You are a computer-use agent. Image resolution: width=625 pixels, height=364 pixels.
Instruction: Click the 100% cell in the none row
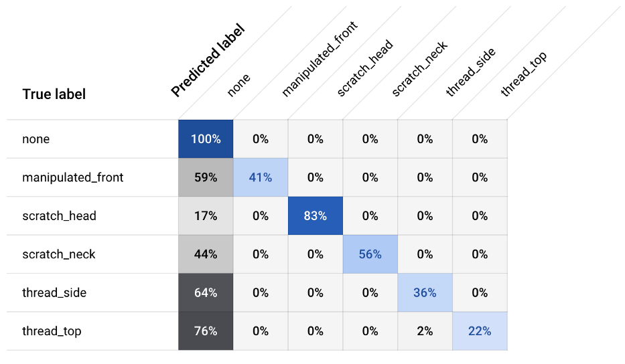tap(206, 139)
